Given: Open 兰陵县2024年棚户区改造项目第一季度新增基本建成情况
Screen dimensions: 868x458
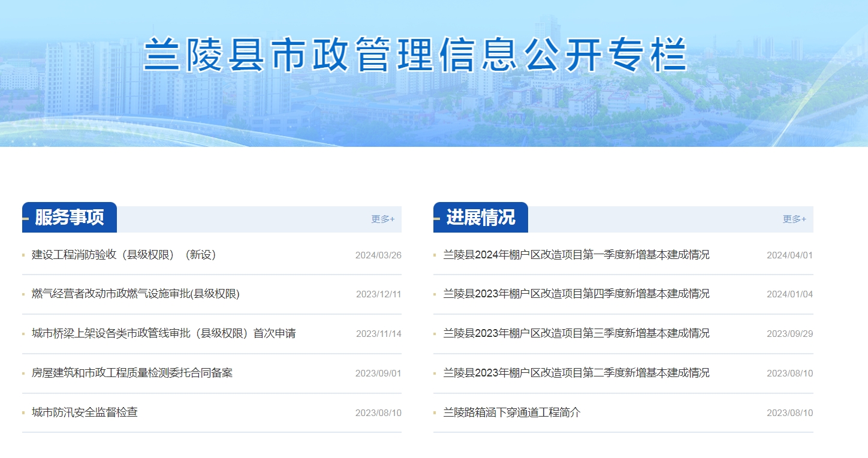Looking at the screenshot, I should 576,255.
